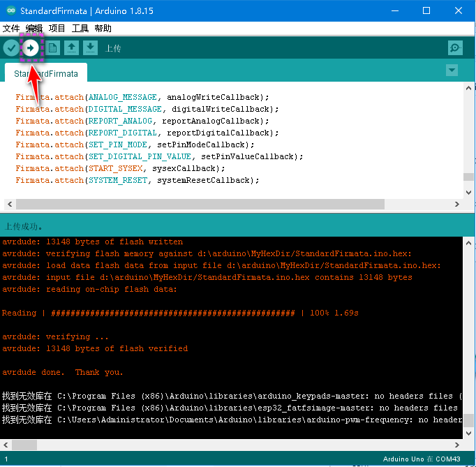
Task: Click the DIGITAL_MESSAGE code line
Action: pyautogui.click(x=147, y=109)
